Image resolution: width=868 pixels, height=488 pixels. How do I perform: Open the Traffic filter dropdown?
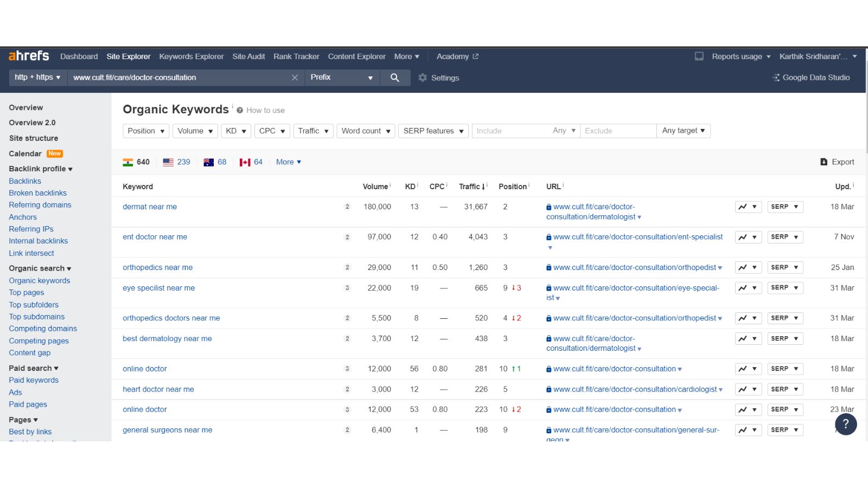(314, 131)
